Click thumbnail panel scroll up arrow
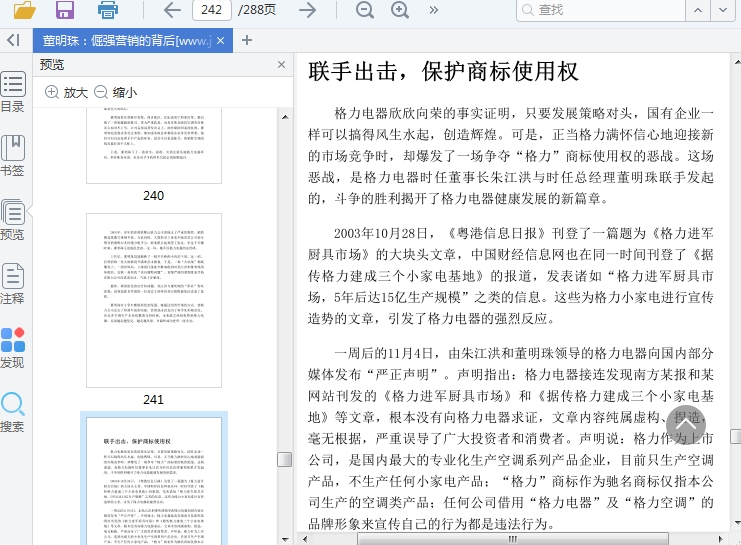741x545 pixels. [x=285, y=117]
